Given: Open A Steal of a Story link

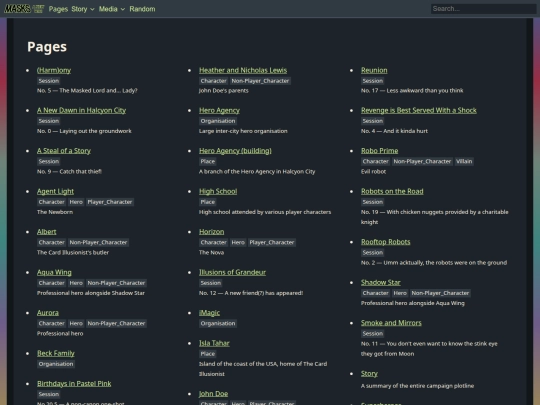Looking at the screenshot, I should pyautogui.click(x=64, y=151).
